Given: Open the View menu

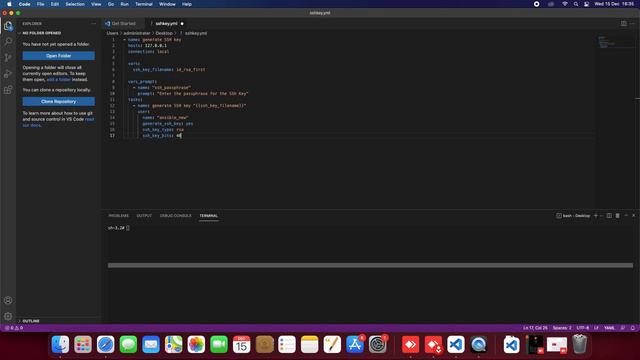Looking at the screenshot, I should click(96, 4).
